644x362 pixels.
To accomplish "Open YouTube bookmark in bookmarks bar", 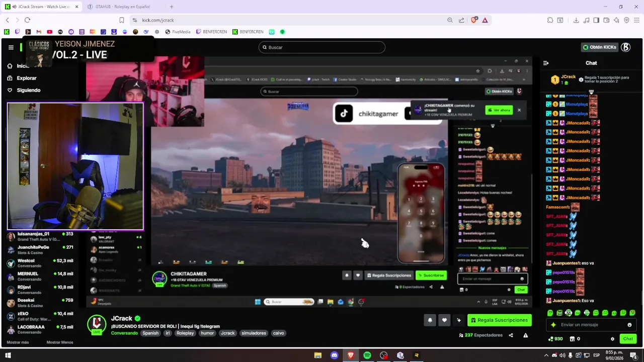I will click(49, 32).
